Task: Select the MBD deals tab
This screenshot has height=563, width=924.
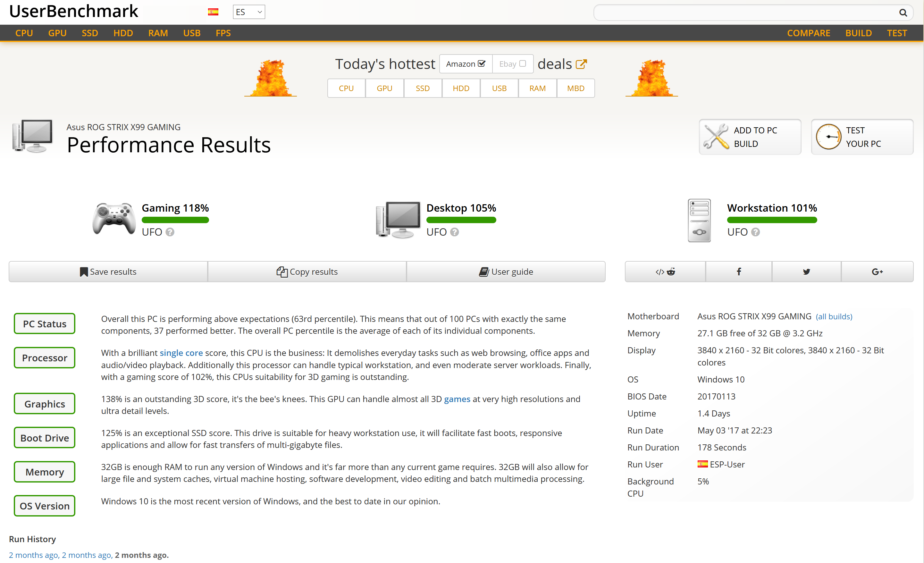Action: 575,88
